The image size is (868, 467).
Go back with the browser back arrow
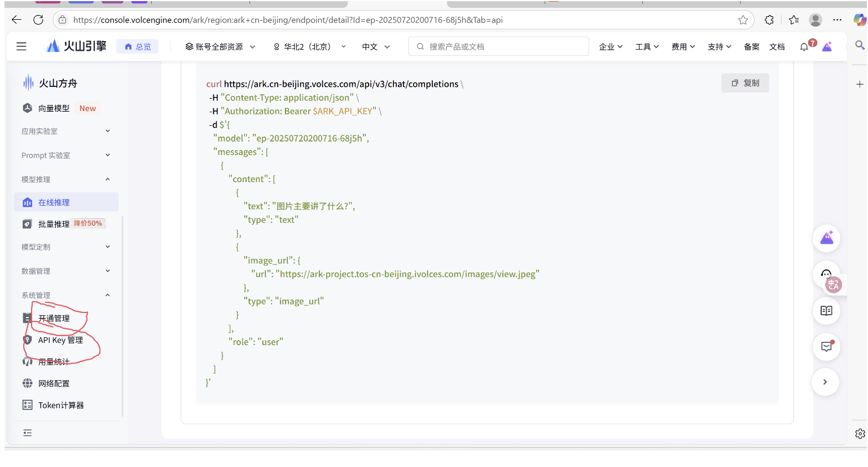pyautogui.click(x=16, y=20)
